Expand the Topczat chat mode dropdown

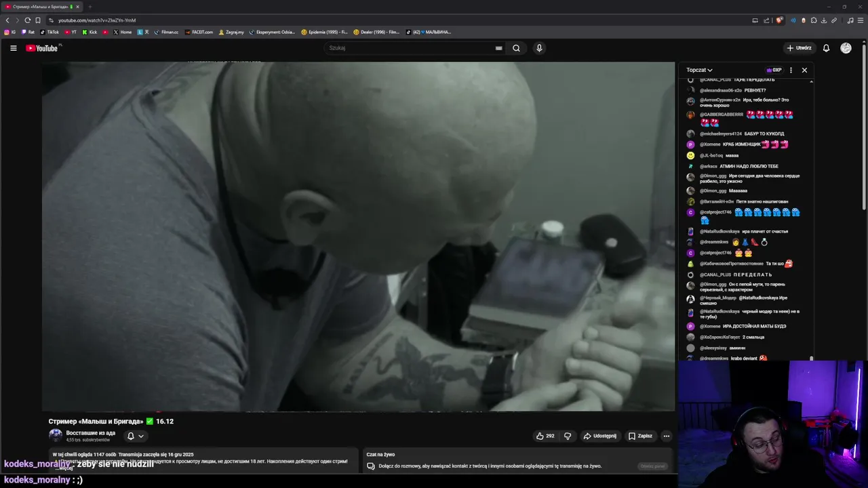tap(699, 70)
